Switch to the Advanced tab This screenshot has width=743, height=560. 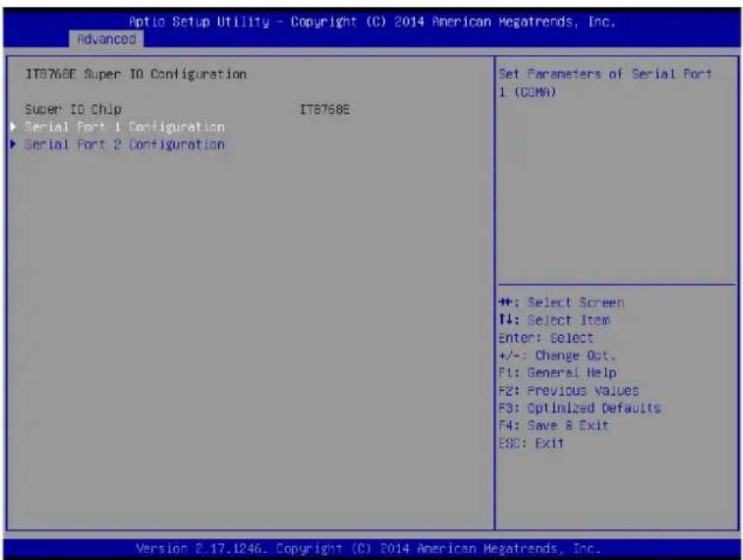[106, 39]
